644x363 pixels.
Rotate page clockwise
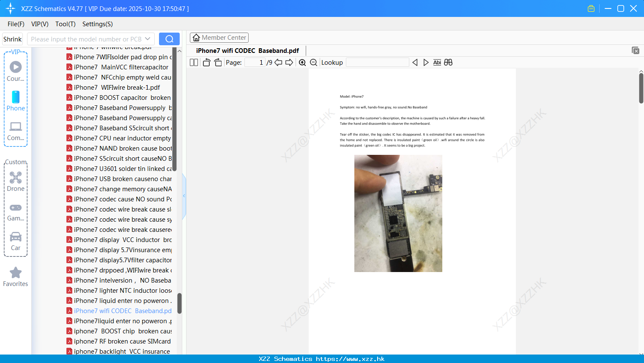tap(218, 62)
